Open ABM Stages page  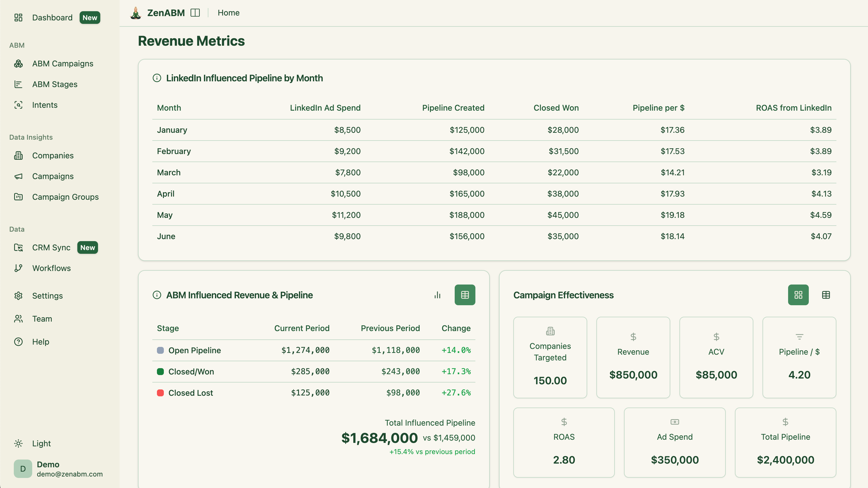point(55,84)
